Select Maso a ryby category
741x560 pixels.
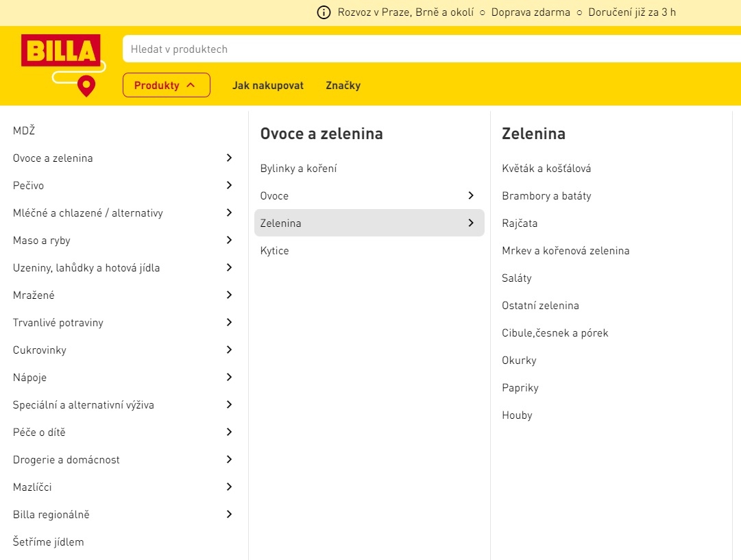click(42, 240)
